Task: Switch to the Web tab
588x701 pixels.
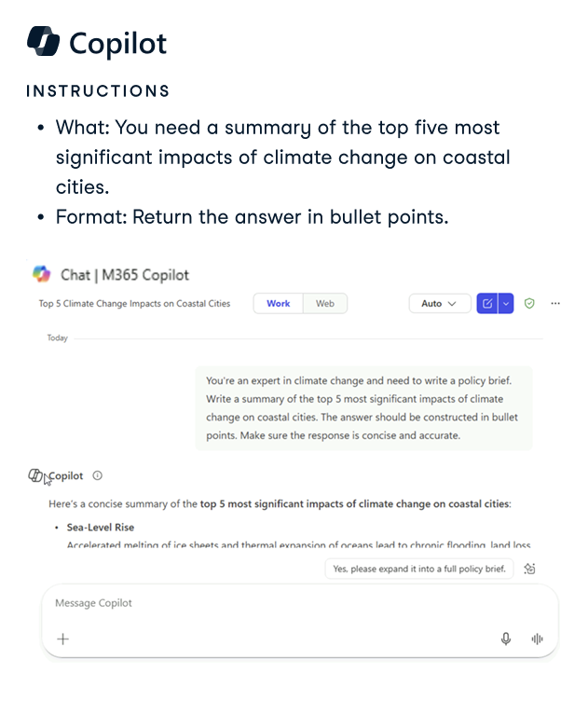Action: [324, 304]
